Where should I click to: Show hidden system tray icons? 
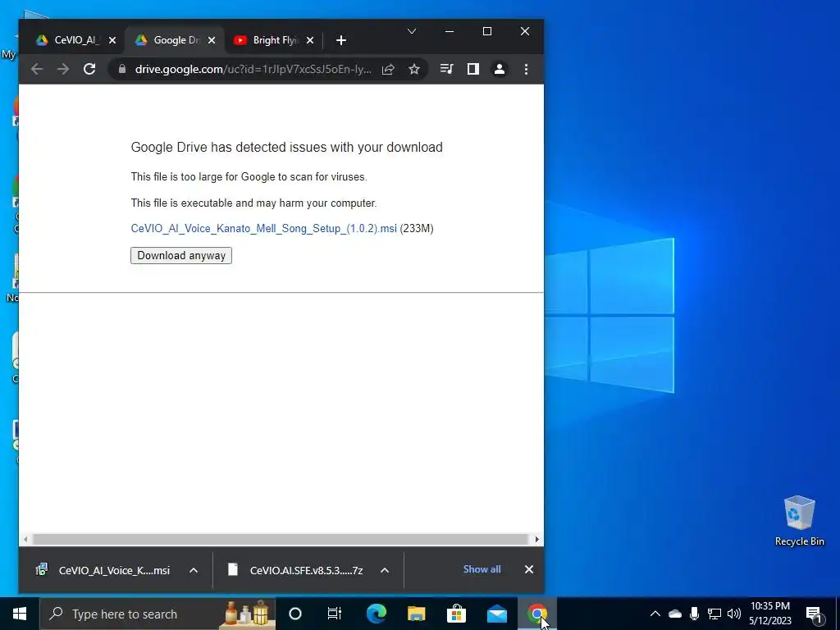click(655, 614)
